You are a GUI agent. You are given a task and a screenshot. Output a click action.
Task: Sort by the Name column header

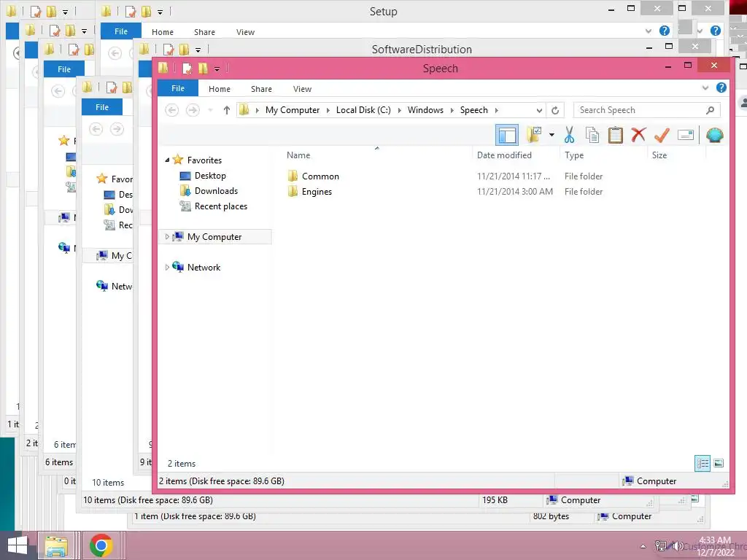[x=298, y=155]
